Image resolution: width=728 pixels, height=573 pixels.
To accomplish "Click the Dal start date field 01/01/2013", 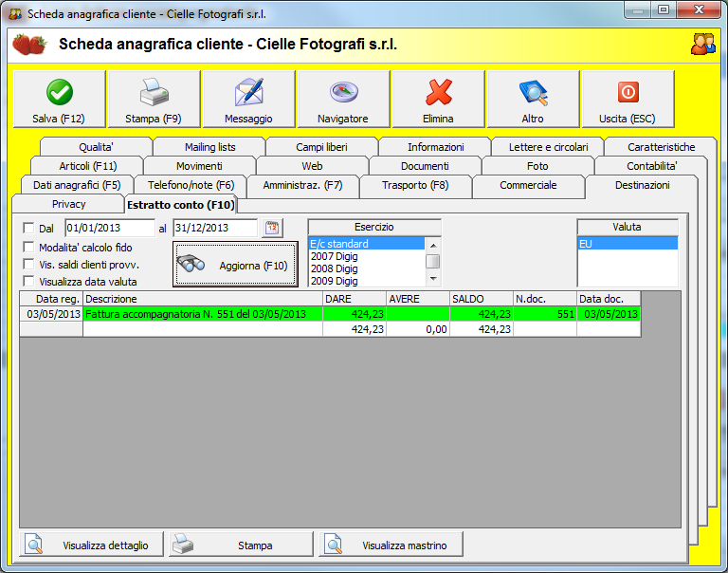I will coord(110,229).
